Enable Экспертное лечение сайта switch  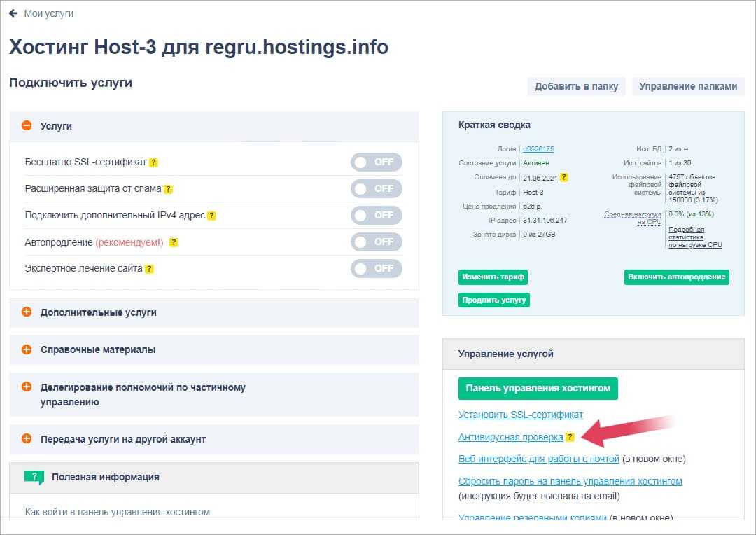coord(376,268)
